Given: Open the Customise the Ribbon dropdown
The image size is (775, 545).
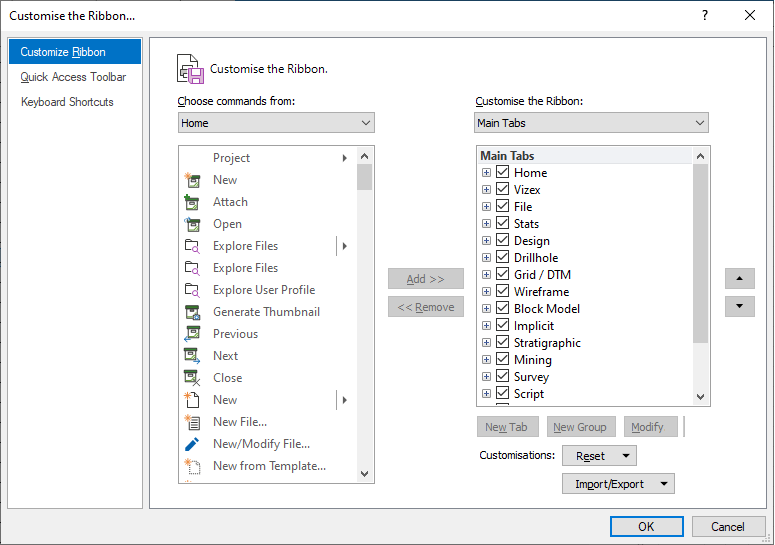Looking at the screenshot, I should point(591,123).
